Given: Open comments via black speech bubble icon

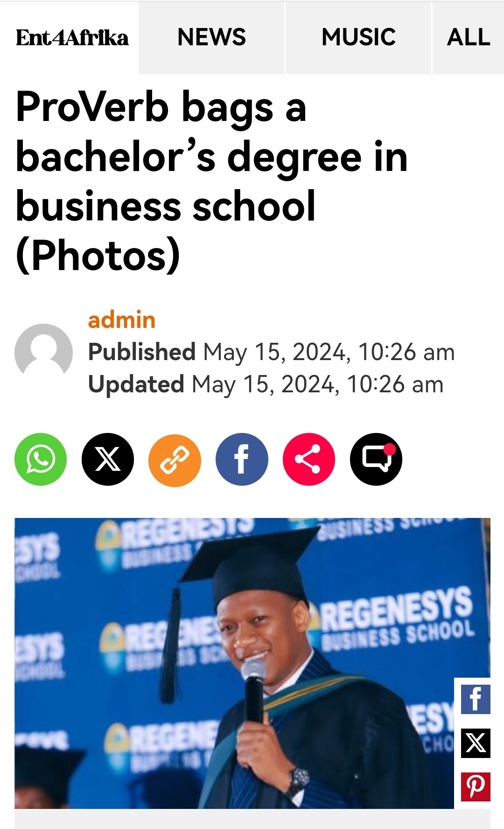Looking at the screenshot, I should coord(376,460).
